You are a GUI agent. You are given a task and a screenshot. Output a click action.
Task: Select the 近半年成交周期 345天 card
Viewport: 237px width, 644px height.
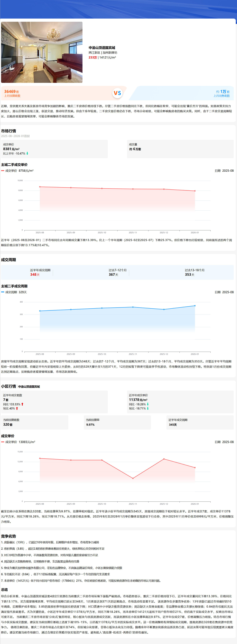pos(200,423)
